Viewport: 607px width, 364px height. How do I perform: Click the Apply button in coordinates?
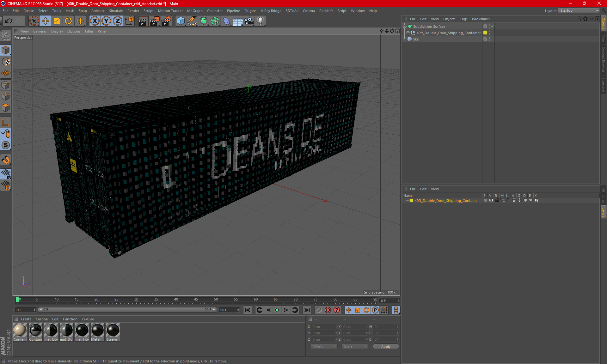pyautogui.click(x=386, y=347)
